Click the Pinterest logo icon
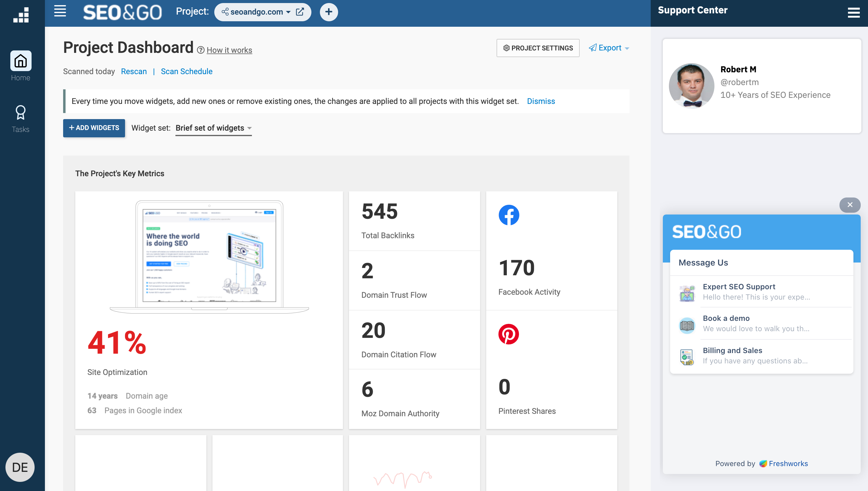 (508, 334)
